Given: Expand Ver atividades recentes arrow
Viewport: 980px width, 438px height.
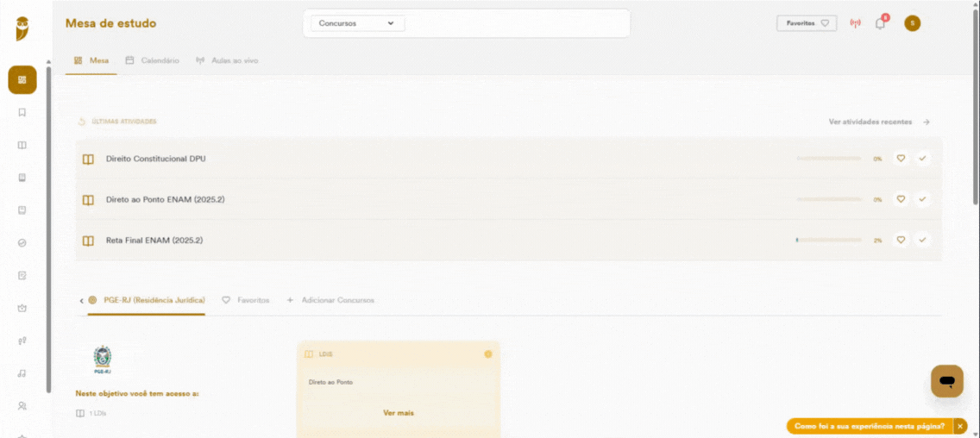Looking at the screenshot, I should 927,122.
